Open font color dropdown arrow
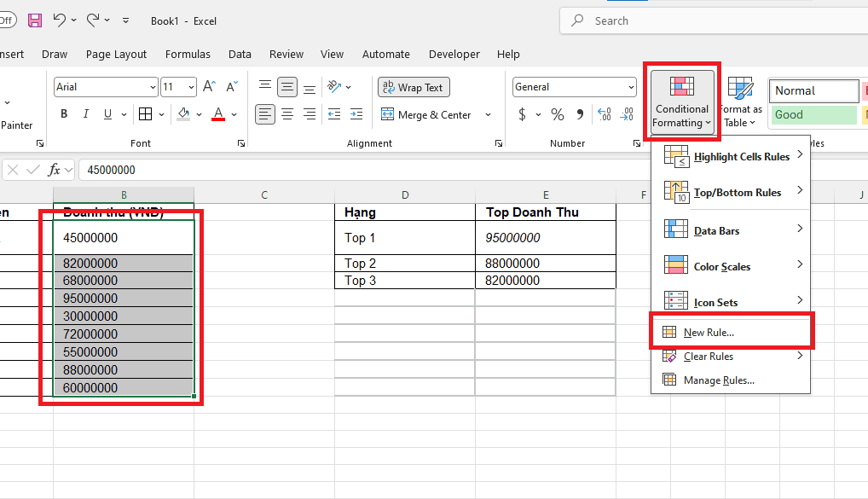The image size is (868, 499). [234, 114]
